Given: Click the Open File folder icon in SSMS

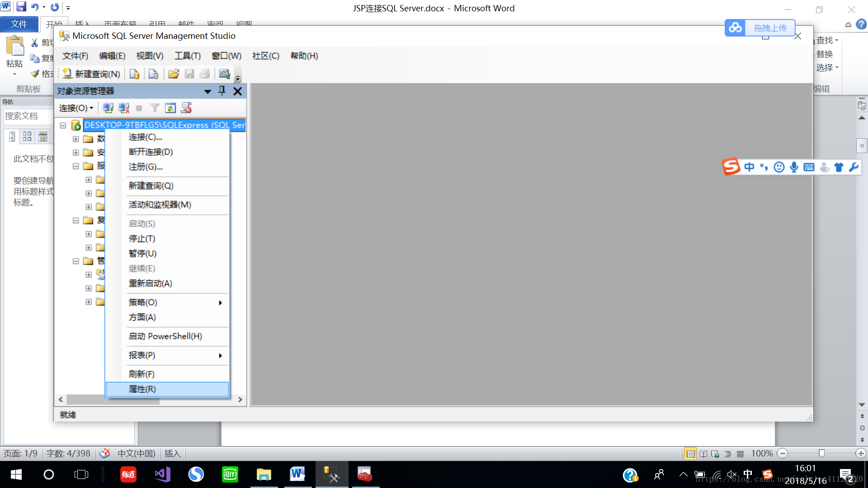Looking at the screenshot, I should [174, 74].
